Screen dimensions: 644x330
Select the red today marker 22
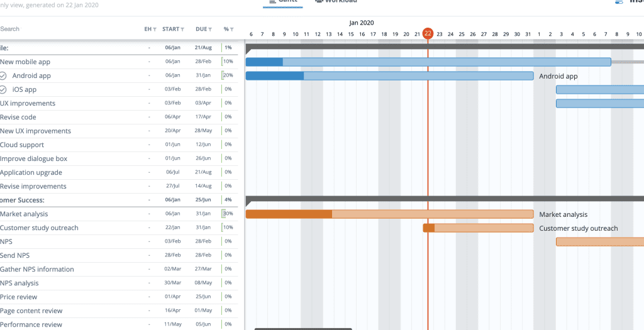[x=428, y=33]
